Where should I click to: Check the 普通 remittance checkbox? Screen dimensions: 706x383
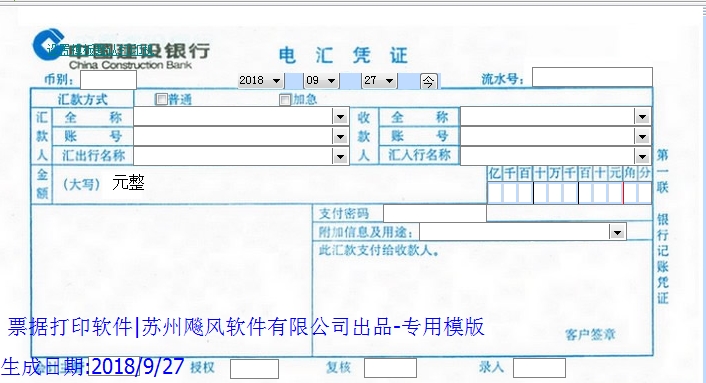161,99
